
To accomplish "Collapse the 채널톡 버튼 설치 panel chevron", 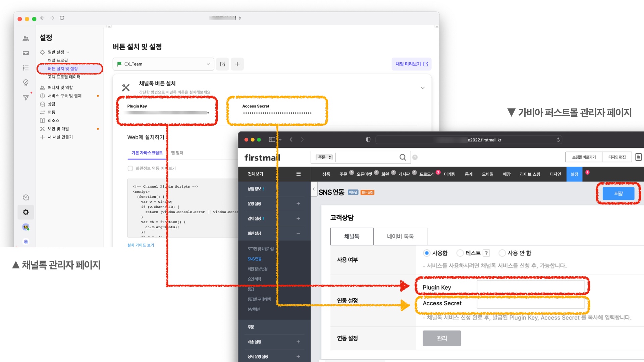I will [x=423, y=88].
